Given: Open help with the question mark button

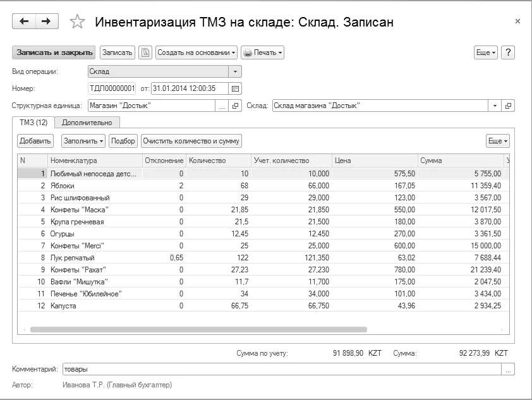Looking at the screenshot, I should tap(508, 52).
